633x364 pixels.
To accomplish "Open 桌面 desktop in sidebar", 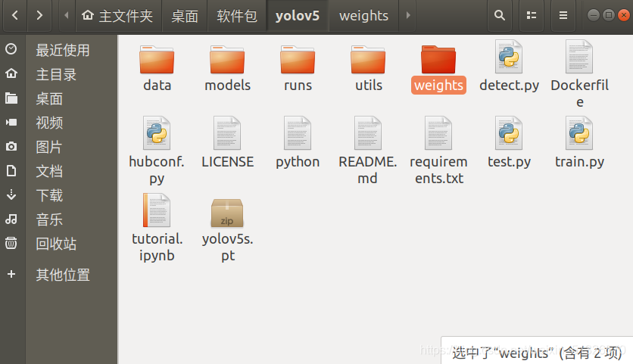I will tap(49, 98).
